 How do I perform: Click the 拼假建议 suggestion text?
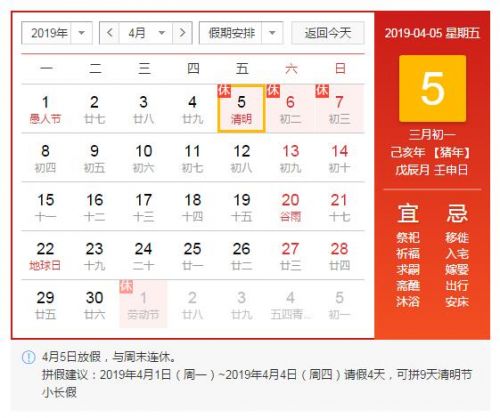click(x=257, y=383)
